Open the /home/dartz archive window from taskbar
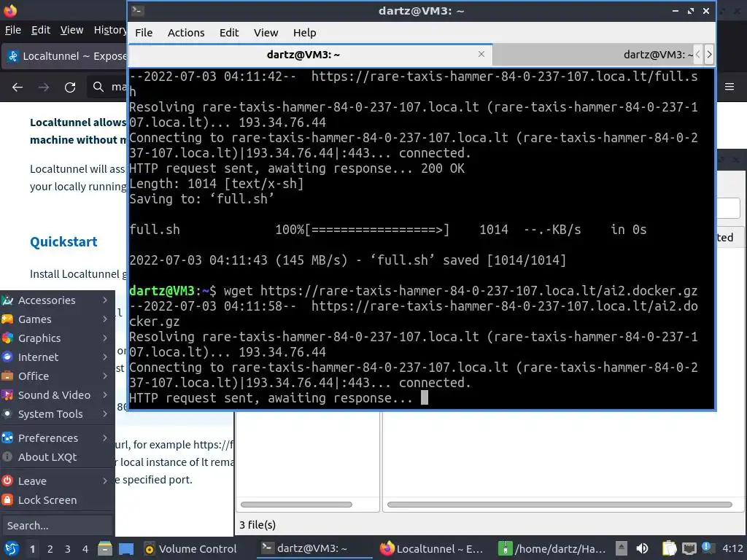Screen dimensions: 747x560 click(x=551, y=548)
